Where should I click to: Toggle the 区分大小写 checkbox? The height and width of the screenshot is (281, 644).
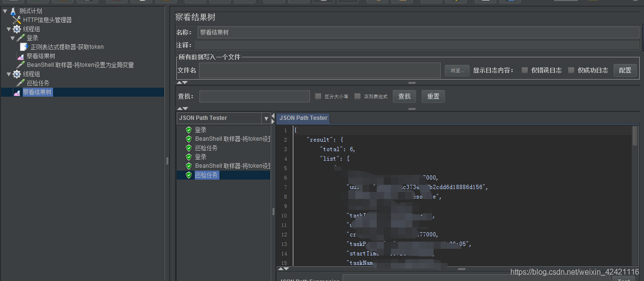(x=318, y=96)
